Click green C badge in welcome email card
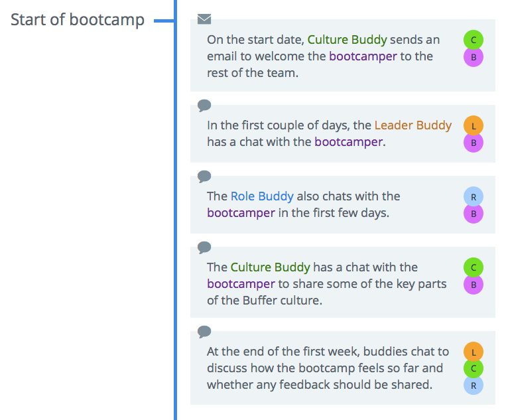Screen dimensions: 506x420 click(x=474, y=40)
